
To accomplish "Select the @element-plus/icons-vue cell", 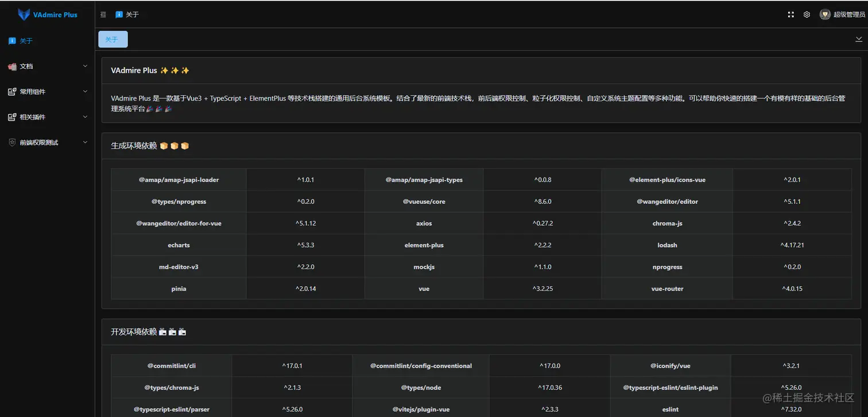I will coord(667,180).
